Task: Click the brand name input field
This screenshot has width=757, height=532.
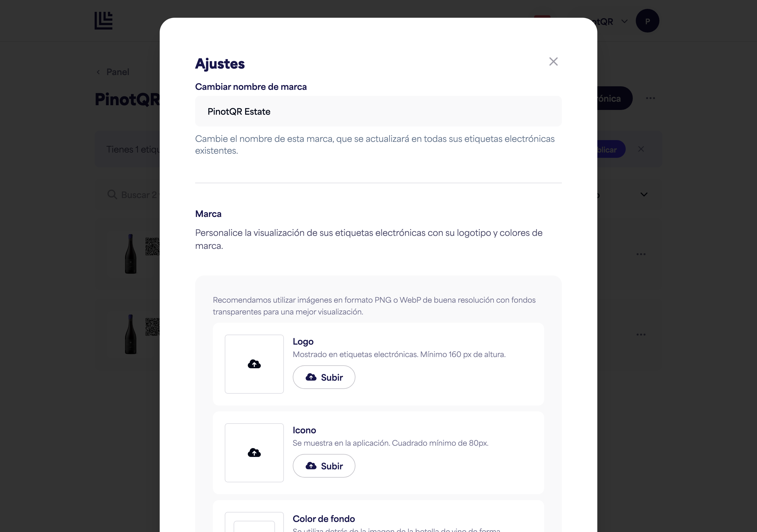Action: tap(378, 111)
